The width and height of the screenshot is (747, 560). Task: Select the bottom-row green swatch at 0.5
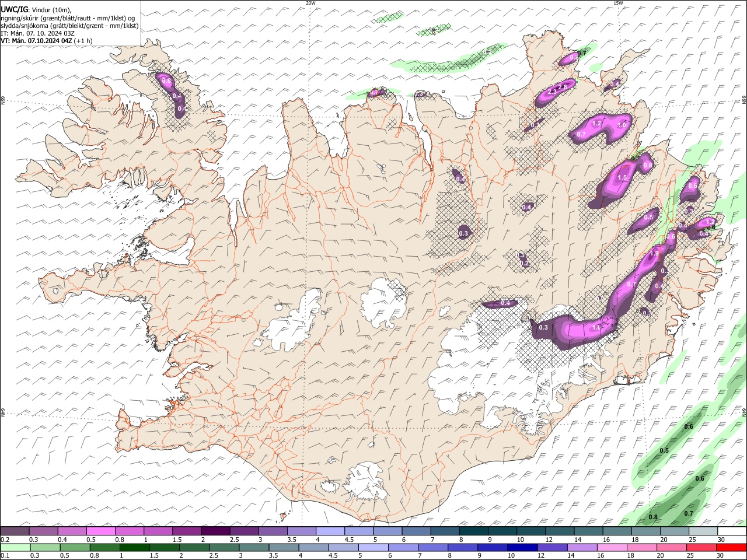coord(75,548)
